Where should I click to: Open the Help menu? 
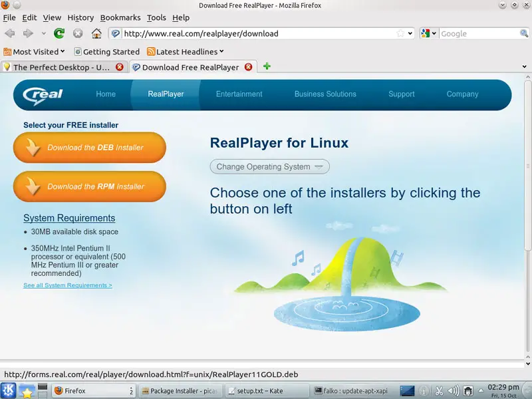point(181,18)
